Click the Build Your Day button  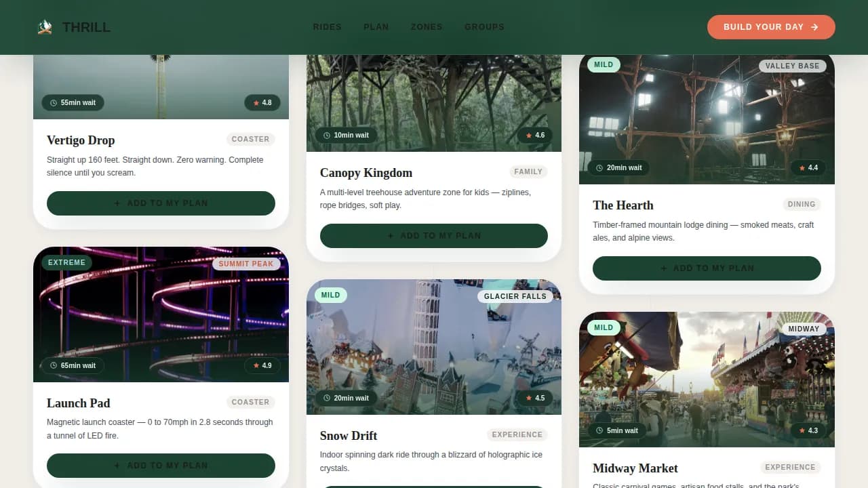point(771,27)
